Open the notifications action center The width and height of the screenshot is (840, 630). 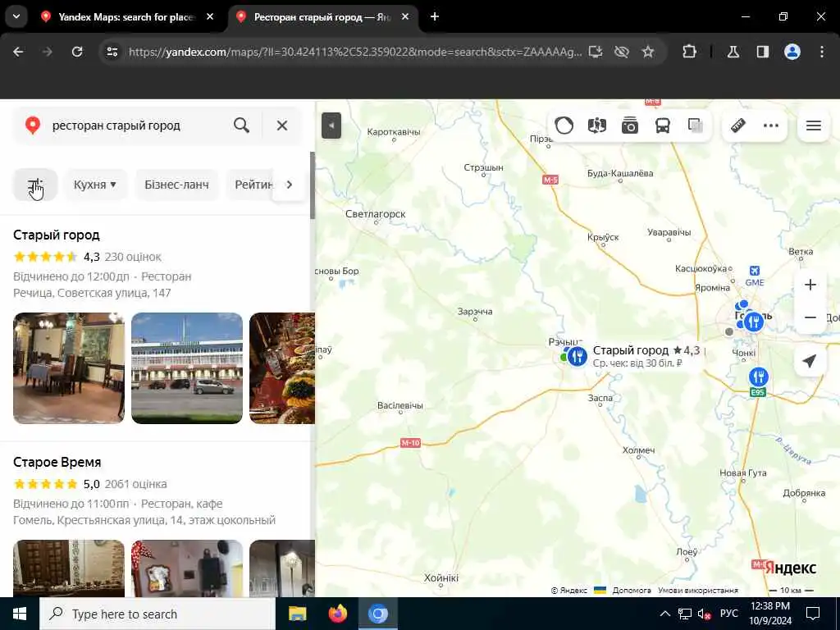[x=813, y=614]
